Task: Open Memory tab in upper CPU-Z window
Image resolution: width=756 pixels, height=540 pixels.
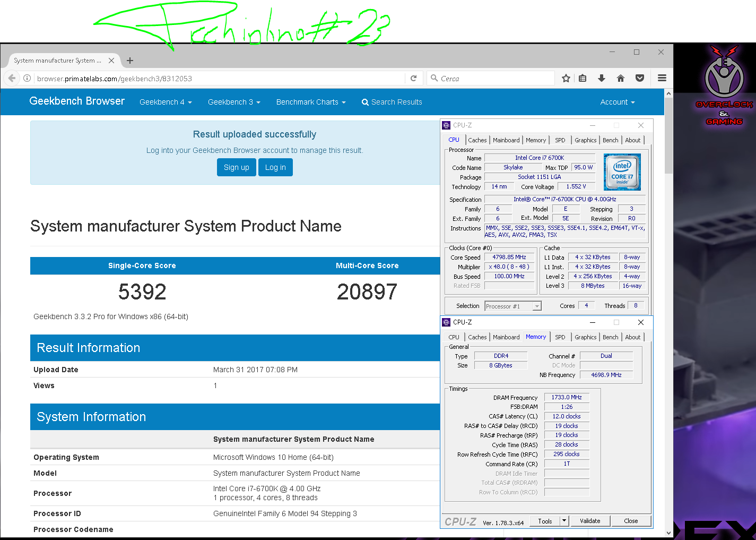Action: (536, 140)
